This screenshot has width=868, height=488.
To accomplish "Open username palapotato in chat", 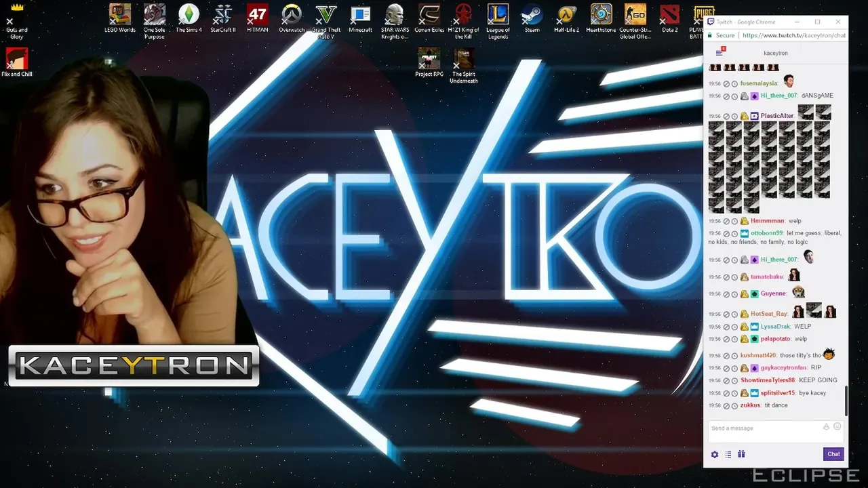I will pyautogui.click(x=775, y=339).
